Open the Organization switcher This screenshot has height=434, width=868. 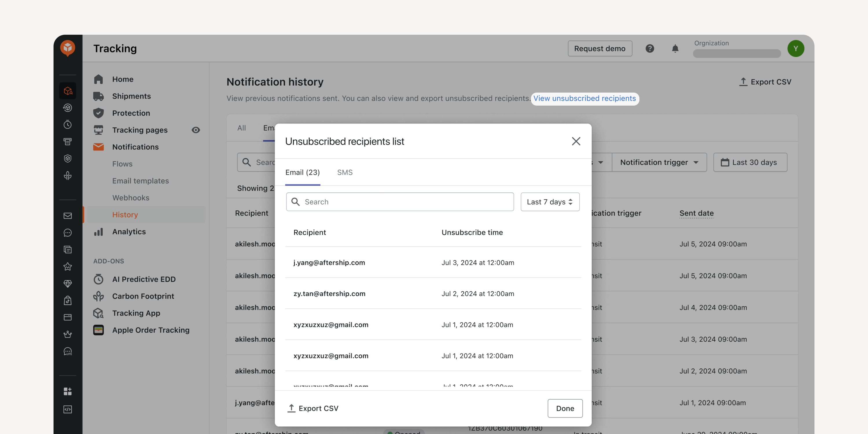737,49
